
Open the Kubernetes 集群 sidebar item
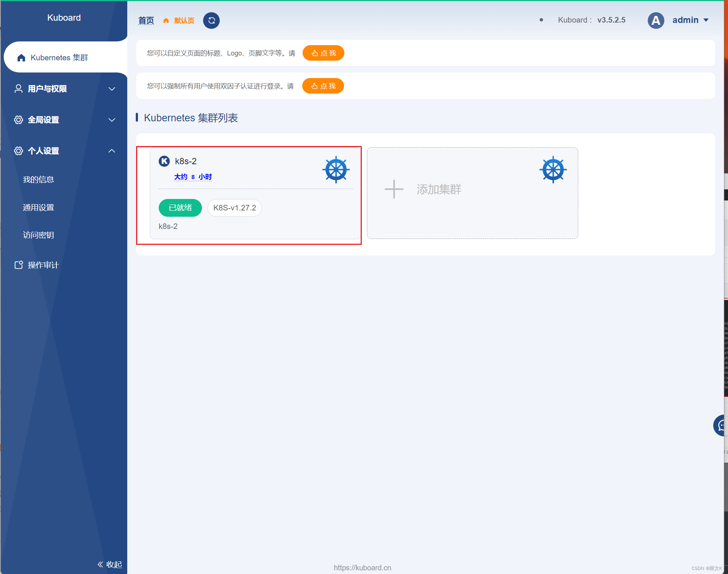point(65,57)
